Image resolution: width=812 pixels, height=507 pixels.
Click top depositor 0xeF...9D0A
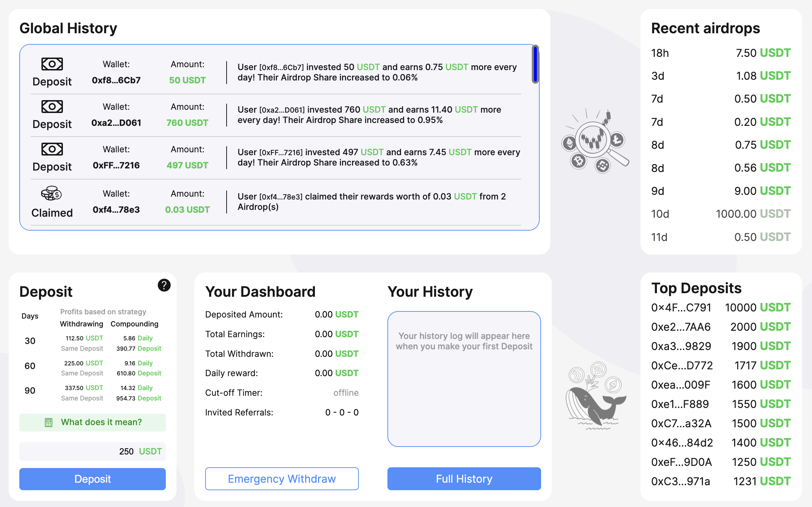682,462
